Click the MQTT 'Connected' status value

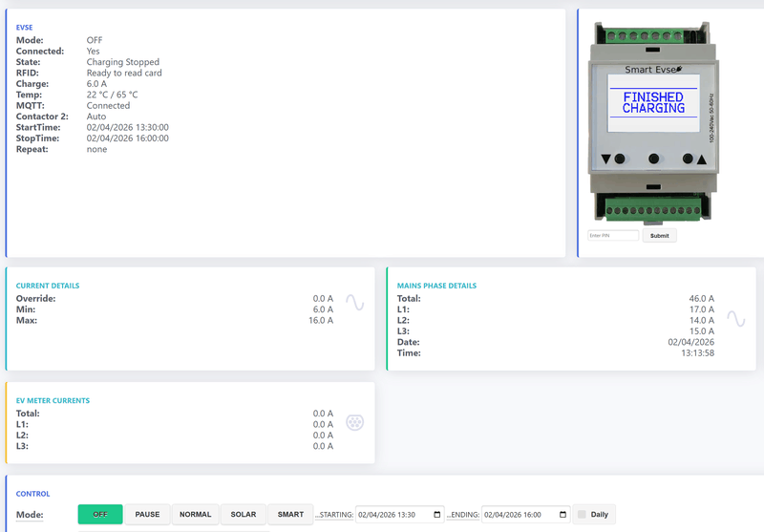coord(108,106)
